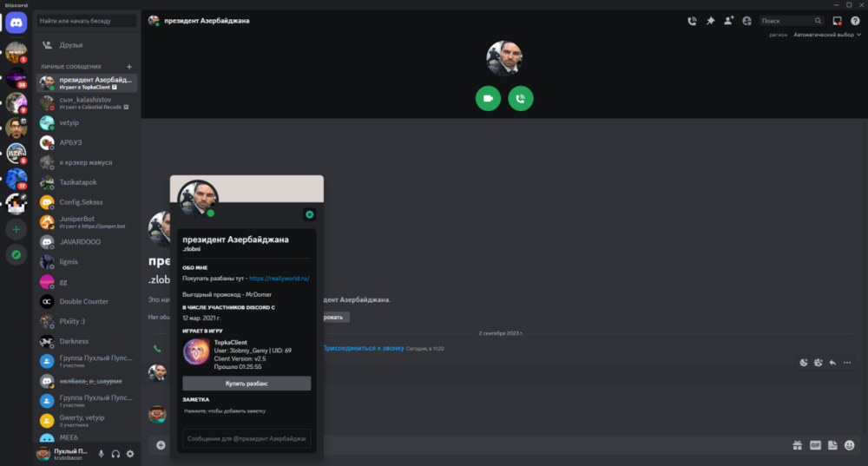Start voice call from header phone icon

[692, 21]
